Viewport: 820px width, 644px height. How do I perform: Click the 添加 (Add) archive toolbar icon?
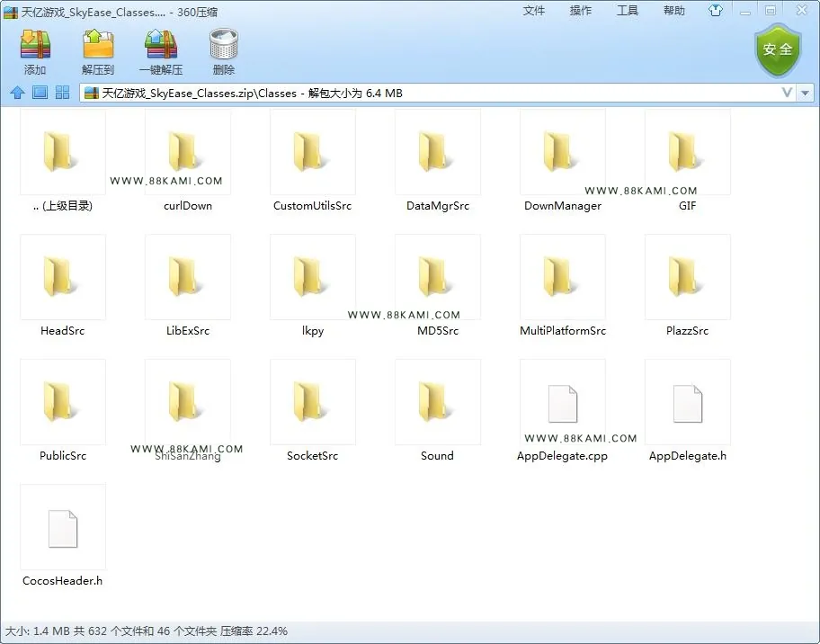pyautogui.click(x=35, y=52)
